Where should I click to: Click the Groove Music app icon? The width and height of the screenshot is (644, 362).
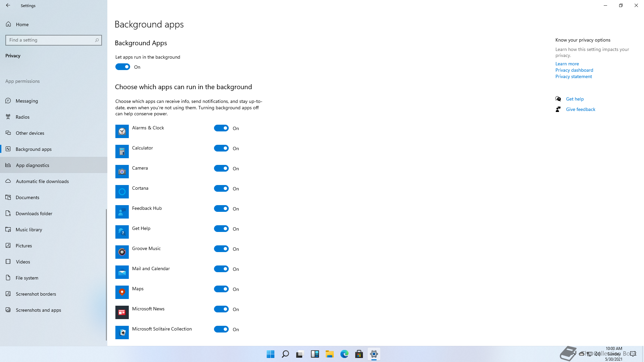pos(122,252)
